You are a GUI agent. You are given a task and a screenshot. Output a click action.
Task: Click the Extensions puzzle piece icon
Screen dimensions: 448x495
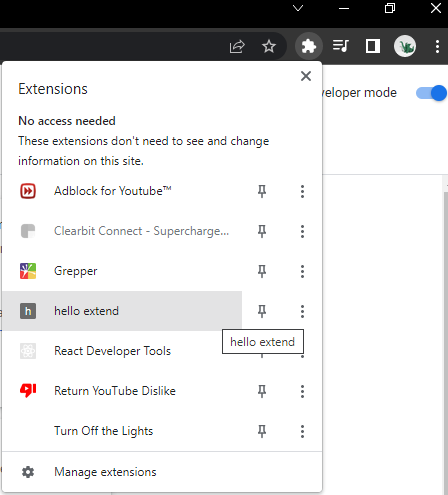tap(309, 46)
